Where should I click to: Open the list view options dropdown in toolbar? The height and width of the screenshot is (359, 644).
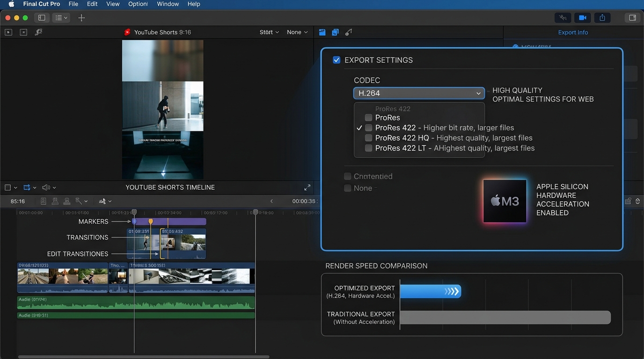pos(61,18)
